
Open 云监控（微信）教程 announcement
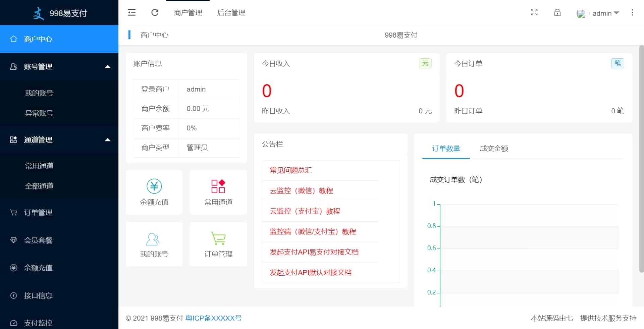pos(301,191)
